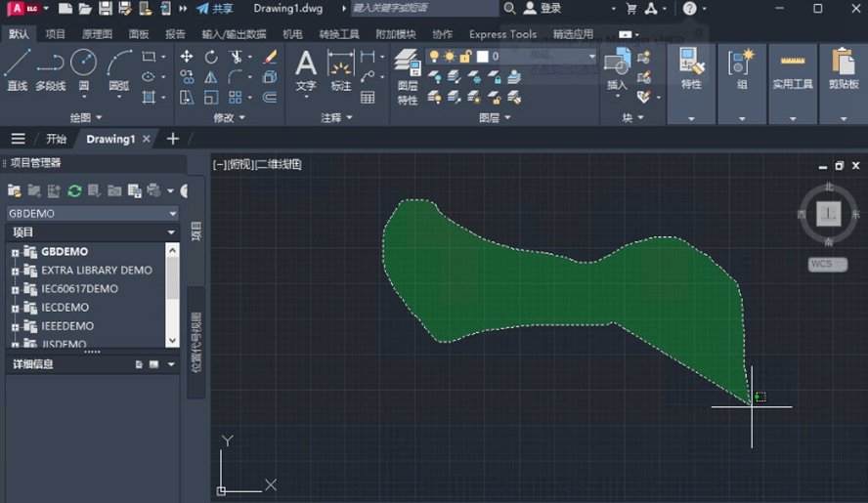
Task: Switch to the Express Tools ribbon tab
Action: [x=502, y=34]
